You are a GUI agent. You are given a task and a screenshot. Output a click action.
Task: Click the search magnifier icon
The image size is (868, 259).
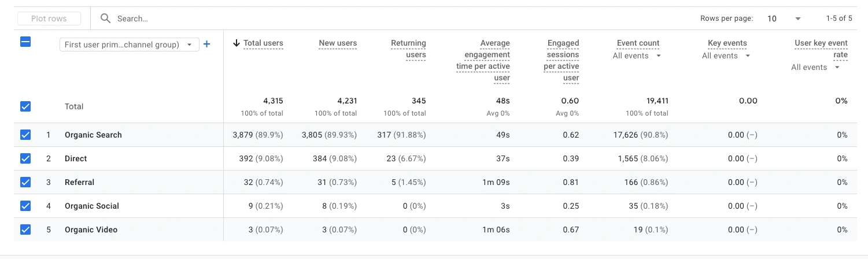[105, 18]
